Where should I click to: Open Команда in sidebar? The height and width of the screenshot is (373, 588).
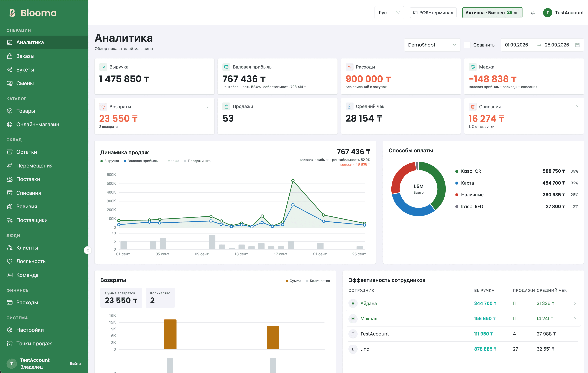tap(44, 275)
